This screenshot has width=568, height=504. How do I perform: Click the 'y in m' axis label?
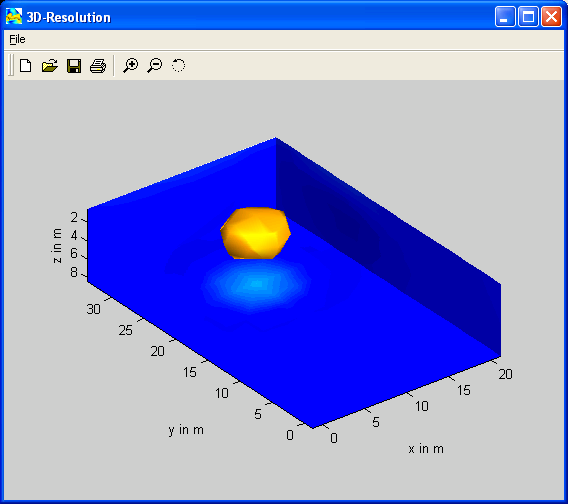186,430
